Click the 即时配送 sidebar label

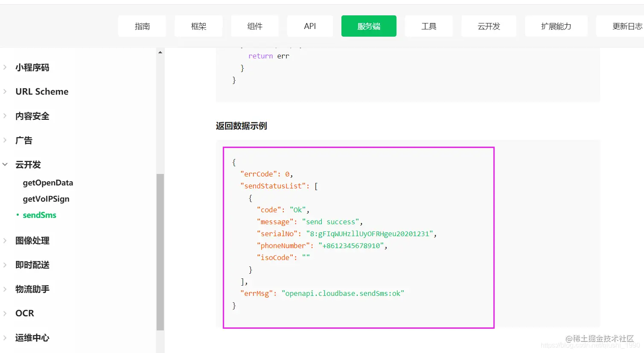tap(32, 265)
